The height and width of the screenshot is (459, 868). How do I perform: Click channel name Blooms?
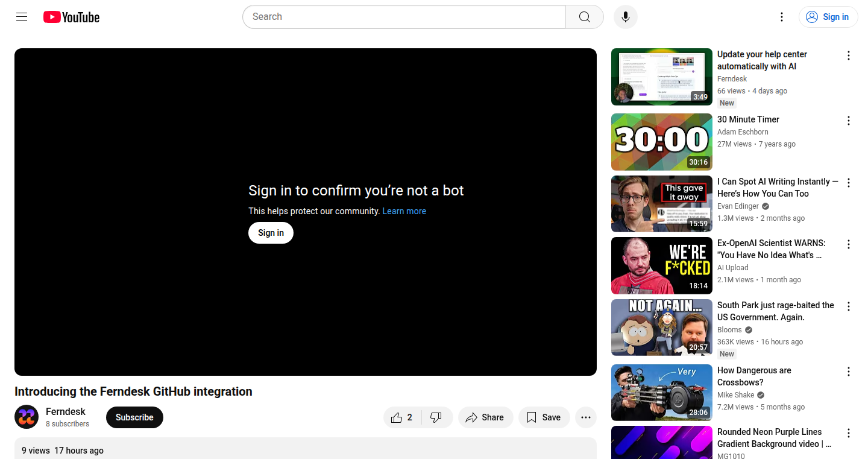tap(729, 330)
